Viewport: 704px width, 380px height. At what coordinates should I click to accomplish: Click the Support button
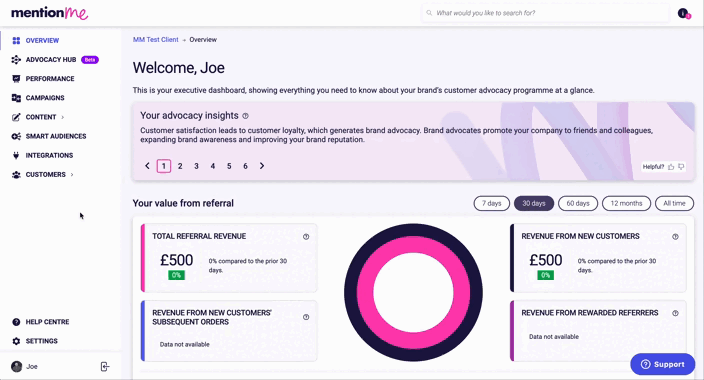point(663,364)
